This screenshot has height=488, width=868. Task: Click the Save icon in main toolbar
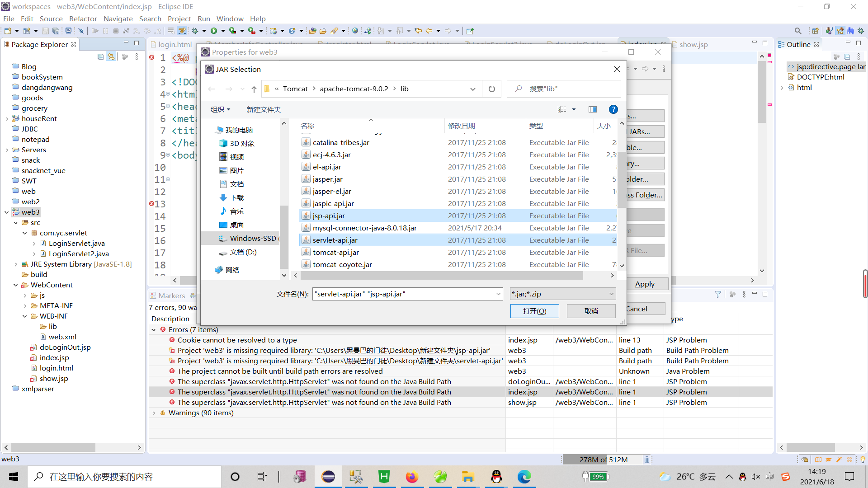click(45, 31)
